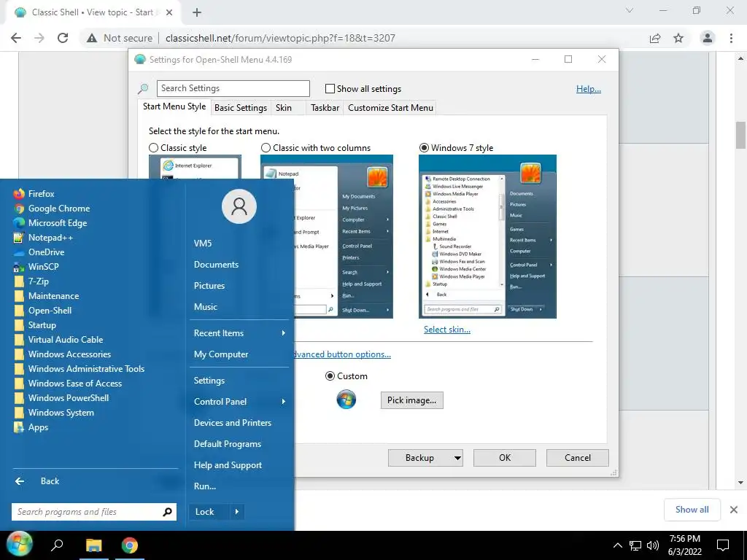Open Customize Start Menu tab

[x=391, y=108]
